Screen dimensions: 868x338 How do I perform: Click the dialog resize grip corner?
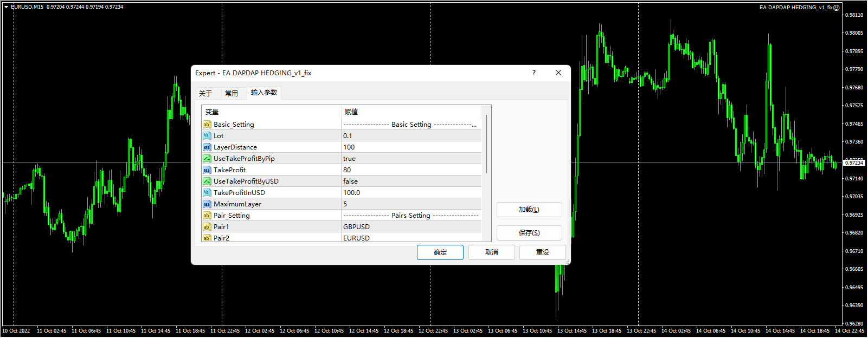tap(568, 262)
